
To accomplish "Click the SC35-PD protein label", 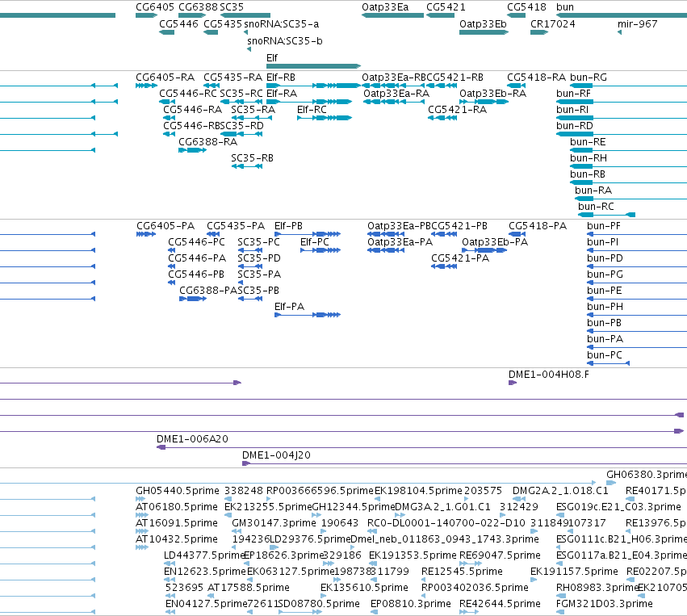I will pos(259,258).
